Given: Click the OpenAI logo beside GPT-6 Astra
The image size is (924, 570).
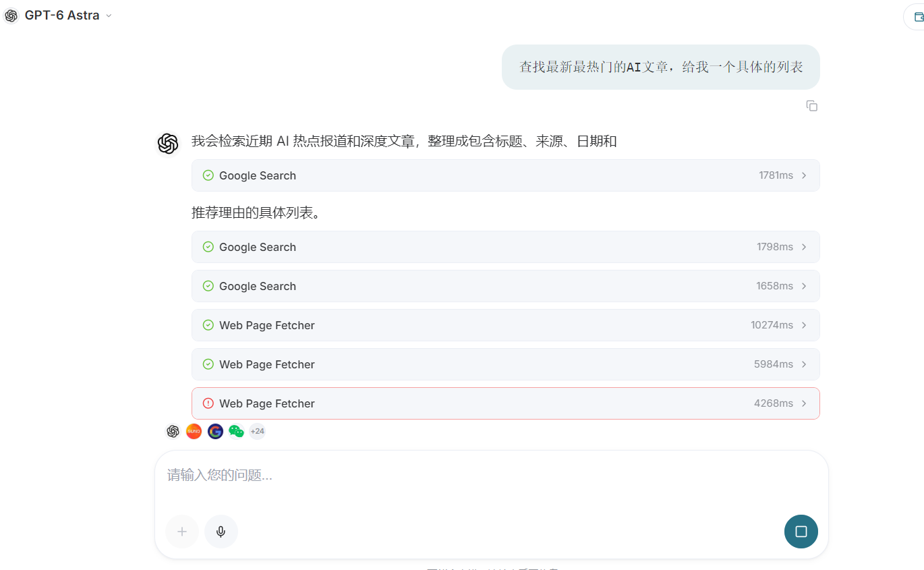Looking at the screenshot, I should click(x=11, y=16).
